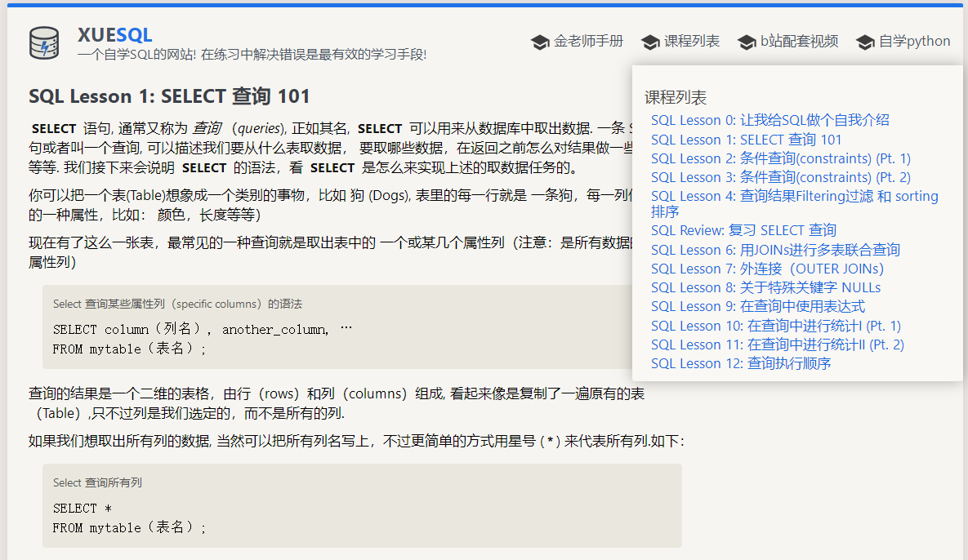Viewport: 968px width, 560px height.
Task: Open SQL Lesson 0: 让我给SQL做个自我介绍
Action: coord(769,120)
